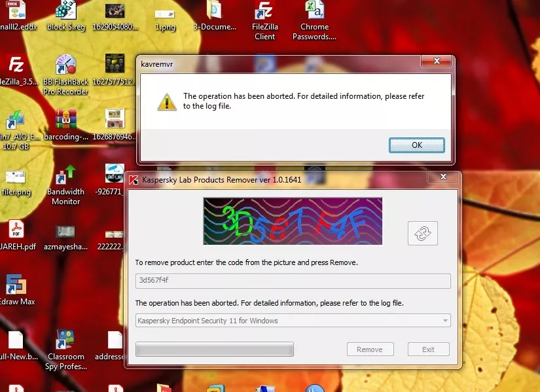The image size is (540, 392).
Task: Select the FileZilla_3.5 installer icon
Action: point(17,71)
